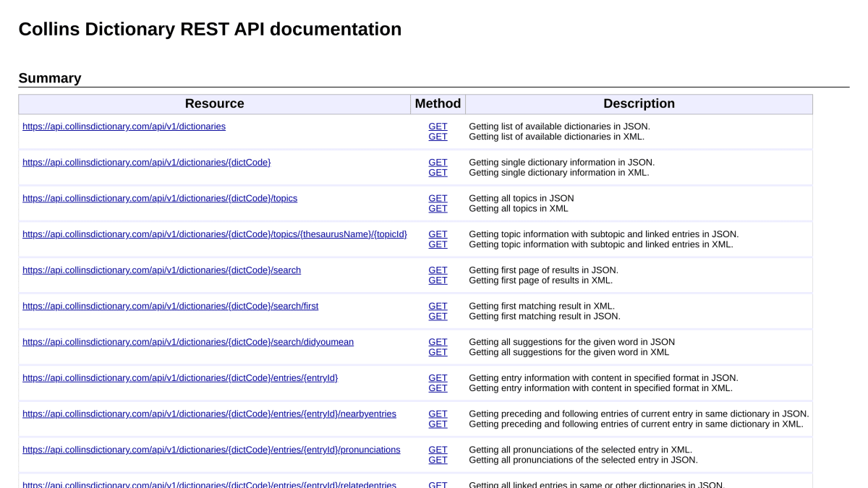Click GET for single dictionary information in JSON
The height and width of the screenshot is (488, 868).
(438, 163)
